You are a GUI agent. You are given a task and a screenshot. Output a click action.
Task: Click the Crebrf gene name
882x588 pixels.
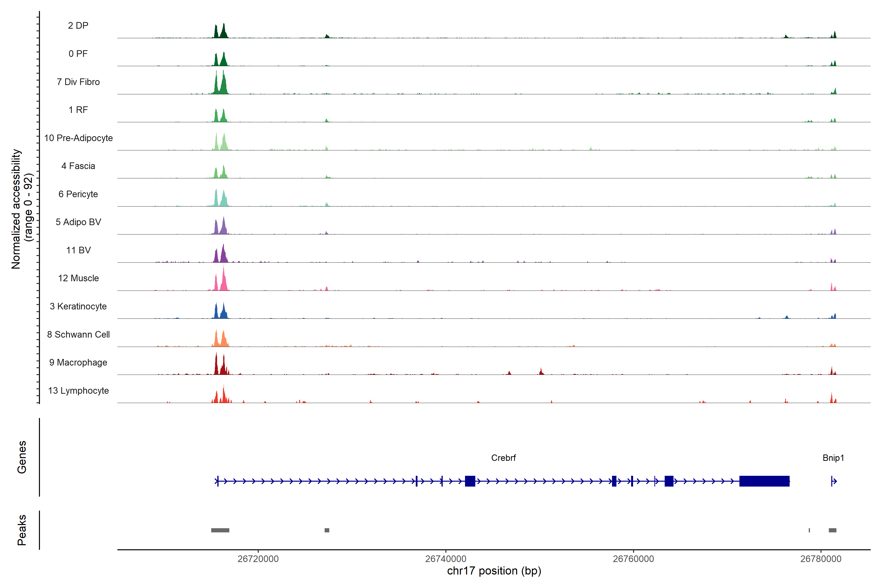[503, 457]
